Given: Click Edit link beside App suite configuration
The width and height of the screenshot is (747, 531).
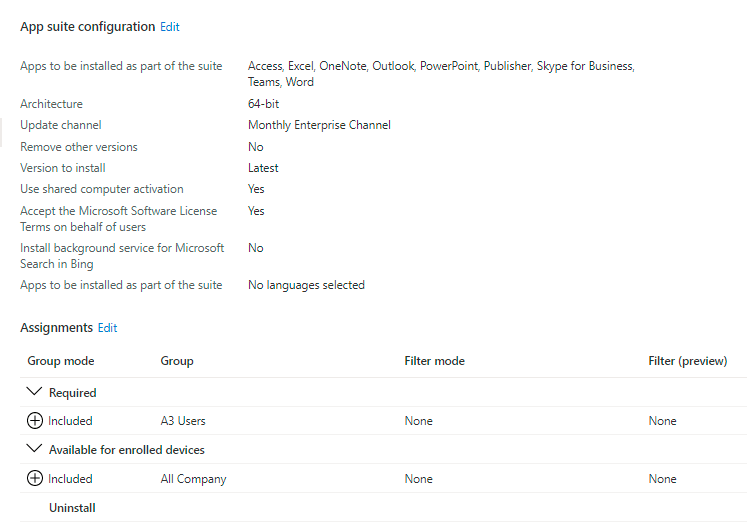Looking at the screenshot, I should (170, 27).
